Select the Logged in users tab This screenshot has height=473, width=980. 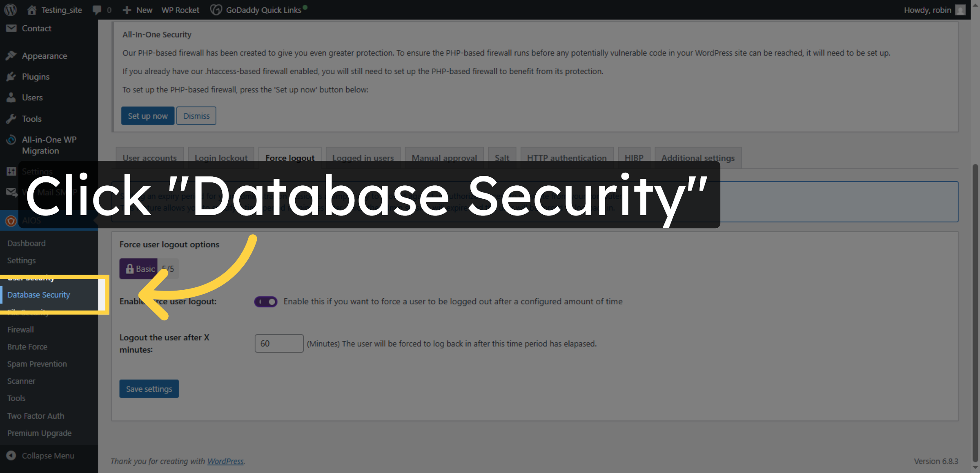pos(363,158)
